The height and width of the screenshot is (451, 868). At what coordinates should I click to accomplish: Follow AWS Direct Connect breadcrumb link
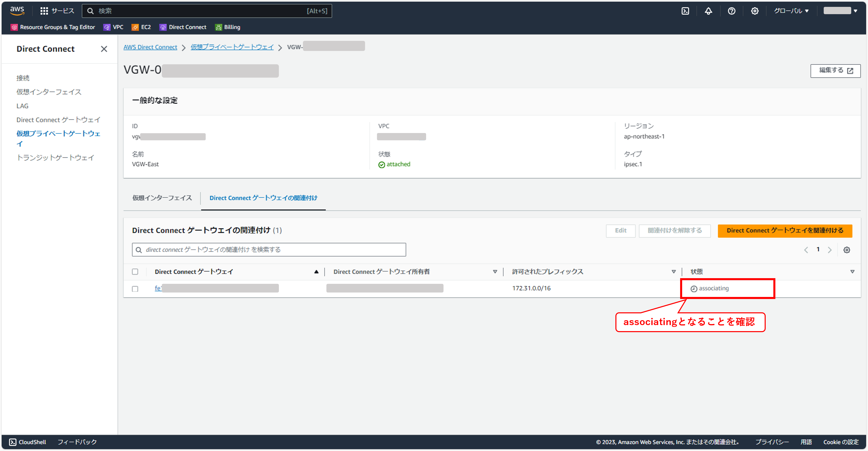point(150,47)
